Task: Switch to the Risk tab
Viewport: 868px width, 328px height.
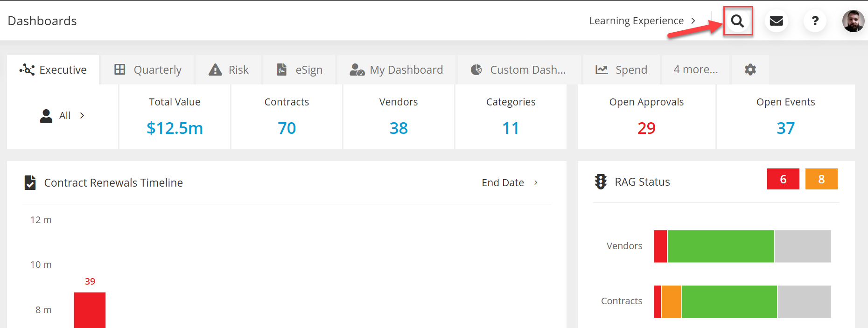Action: [229, 70]
